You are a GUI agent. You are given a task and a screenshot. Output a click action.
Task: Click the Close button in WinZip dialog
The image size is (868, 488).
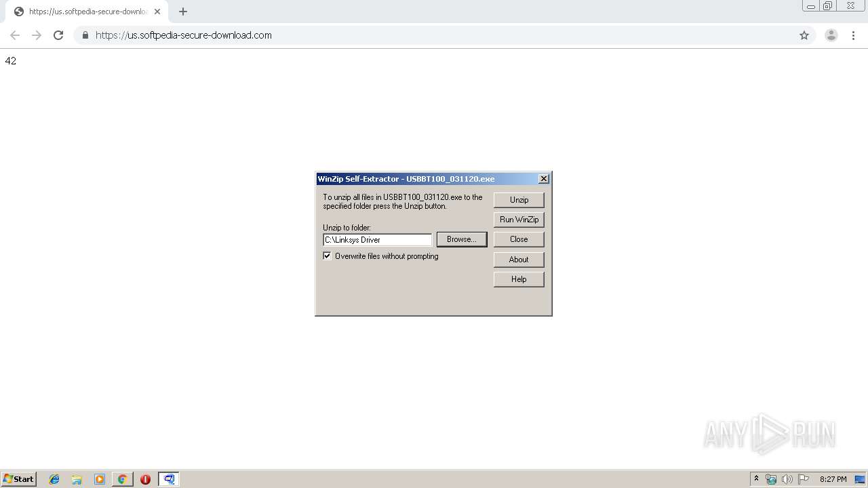tap(519, 239)
